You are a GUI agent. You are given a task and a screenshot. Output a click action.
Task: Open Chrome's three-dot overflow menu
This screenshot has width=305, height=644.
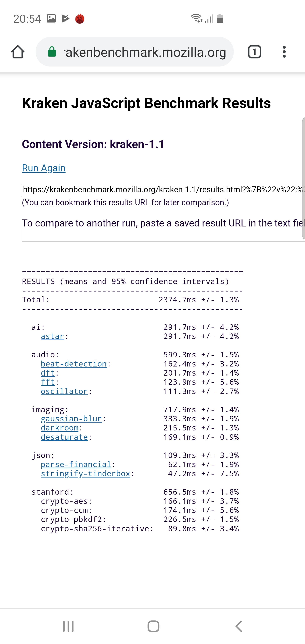(x=284, y=52)
